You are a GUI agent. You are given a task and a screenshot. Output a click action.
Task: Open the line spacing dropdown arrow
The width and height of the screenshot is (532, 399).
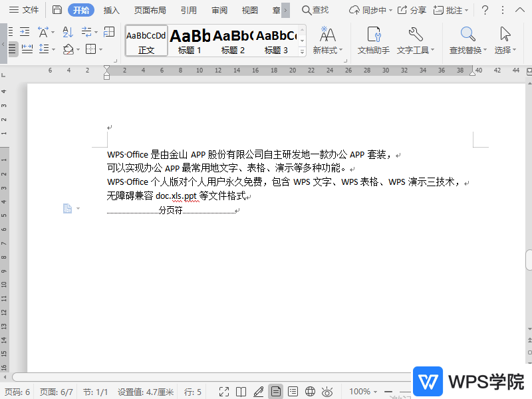coord(53,49)
